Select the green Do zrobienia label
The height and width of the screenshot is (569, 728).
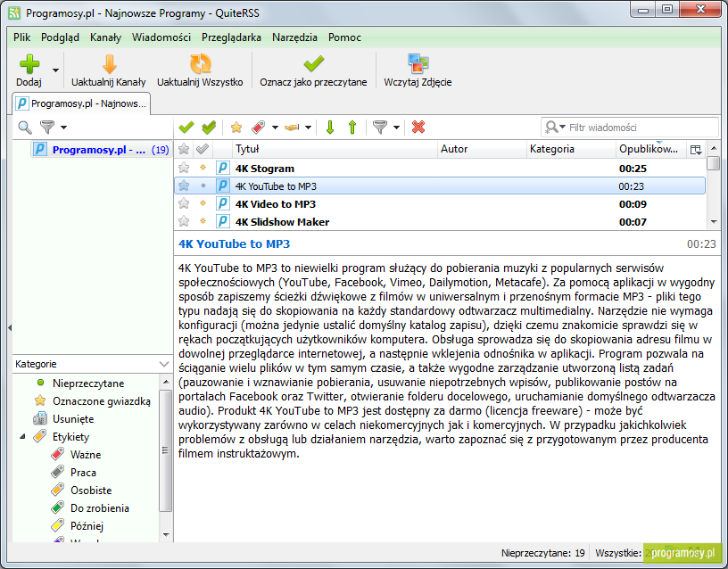click(90, 508)
